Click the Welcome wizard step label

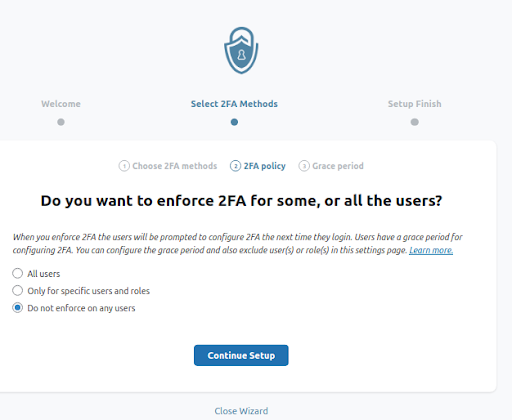(x=61, y=104)
